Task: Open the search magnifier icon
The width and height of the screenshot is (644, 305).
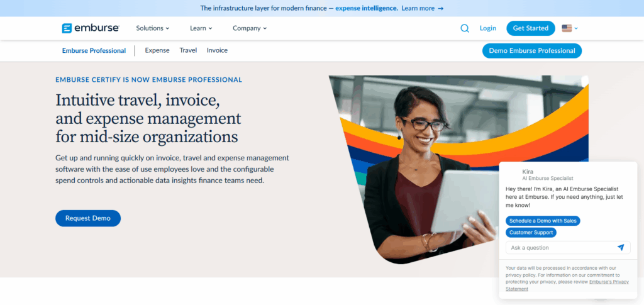Action: click(465, 28)
